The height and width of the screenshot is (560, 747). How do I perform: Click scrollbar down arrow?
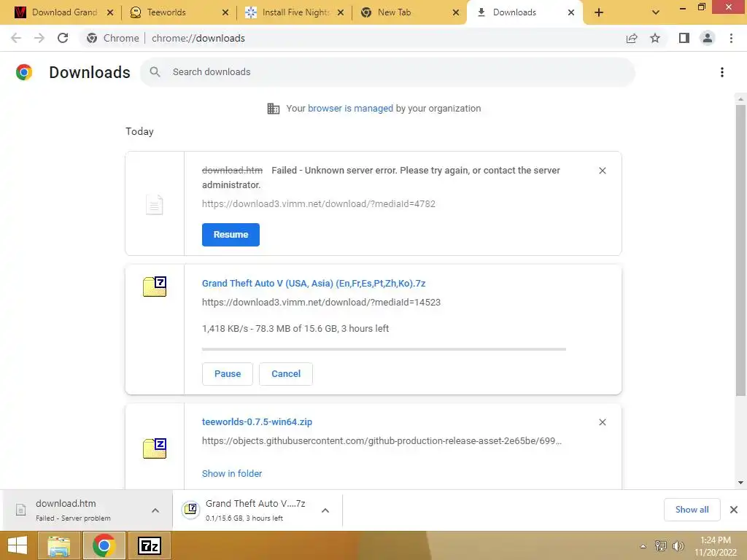click(x=740, y=483)
